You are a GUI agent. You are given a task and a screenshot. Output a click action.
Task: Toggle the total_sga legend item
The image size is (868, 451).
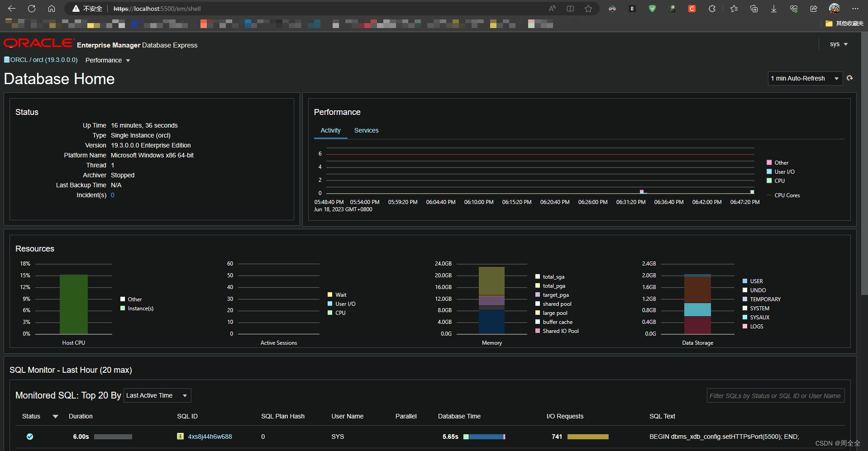550,276
